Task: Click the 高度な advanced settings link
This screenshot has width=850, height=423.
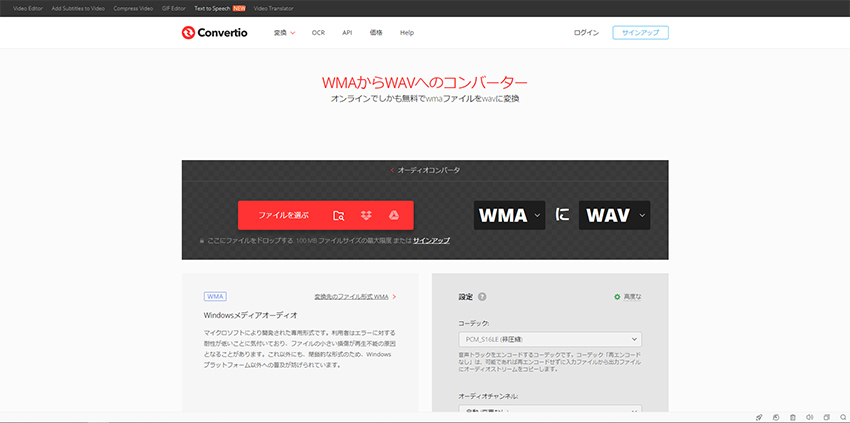Action: pyautogui.click(x=632, y=297)
